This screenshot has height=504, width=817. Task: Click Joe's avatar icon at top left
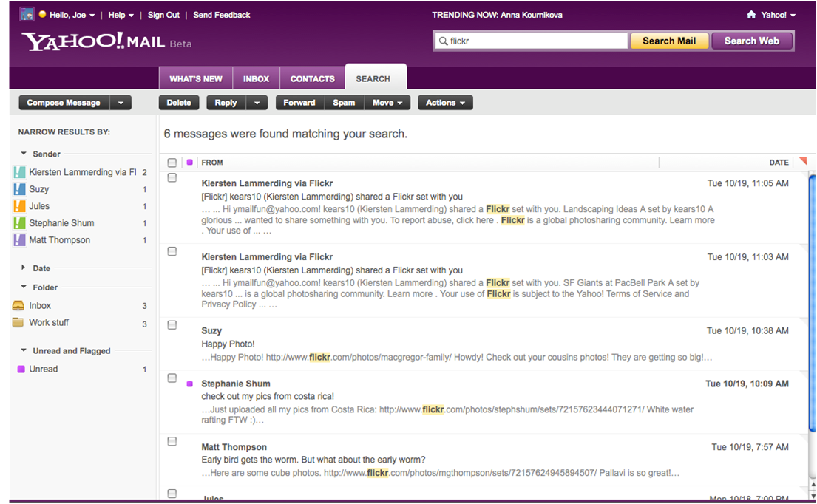click(x=27, y=14)
